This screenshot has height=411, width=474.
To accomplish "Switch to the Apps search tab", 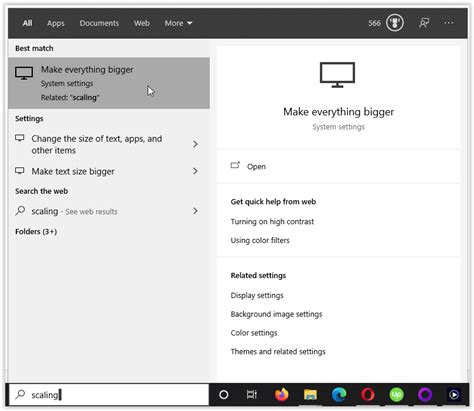I will coord(56,23).
